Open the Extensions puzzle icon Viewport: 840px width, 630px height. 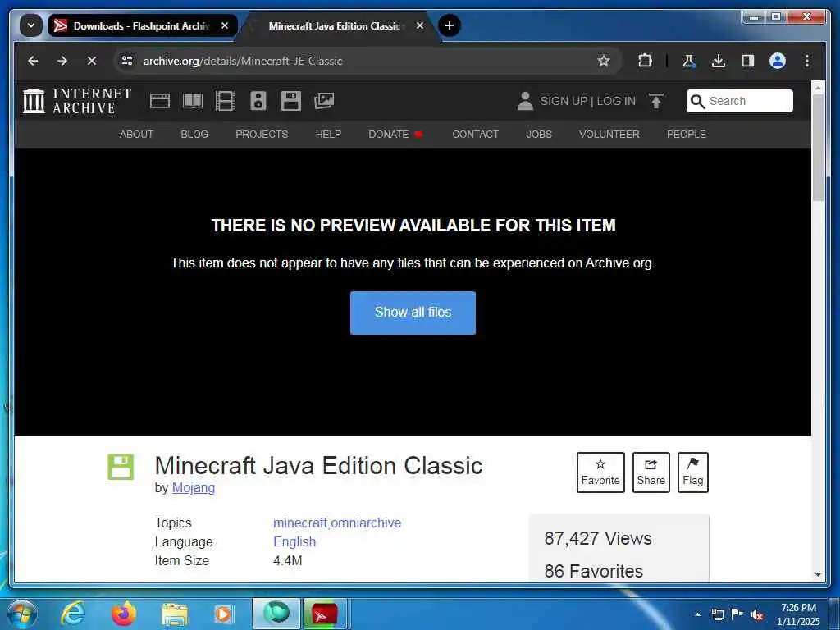click(645, 61)
